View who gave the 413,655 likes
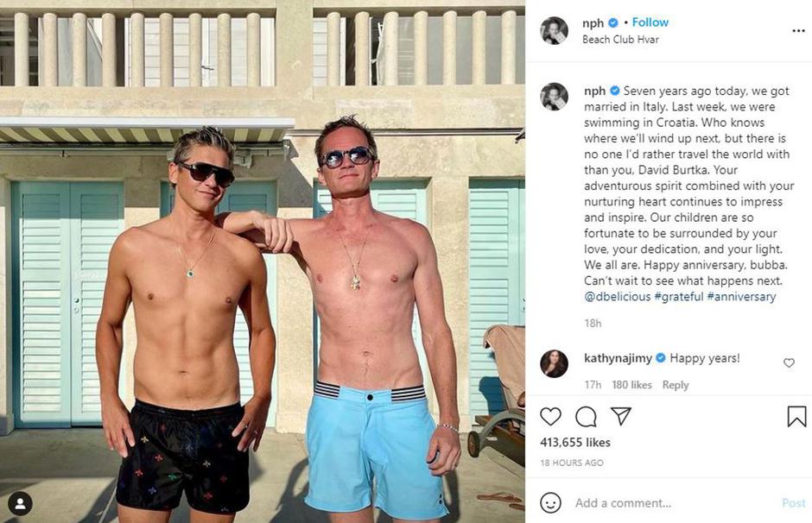This screenshot has height=523, width=812. point(575,442)
